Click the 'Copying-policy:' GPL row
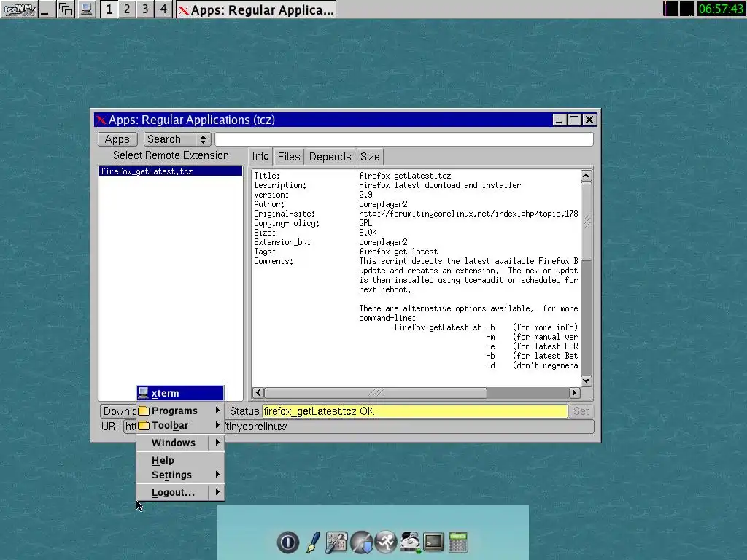This screenshot has height=560, width=747. pyautogui.click(x=313, y=223)
